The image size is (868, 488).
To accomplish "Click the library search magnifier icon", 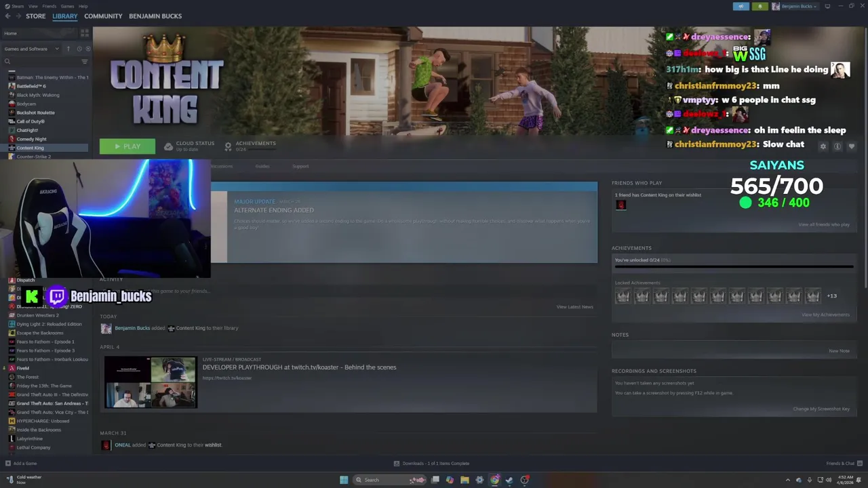I will (x=7, y=62).
